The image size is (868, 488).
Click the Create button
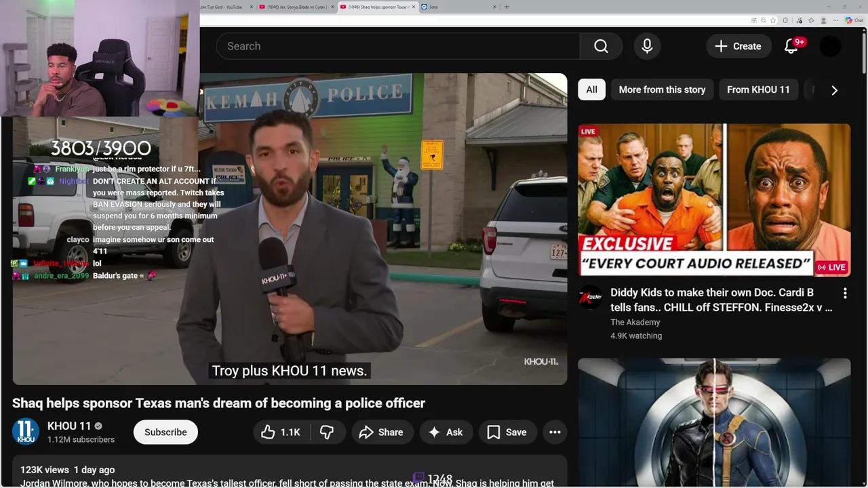738,46
